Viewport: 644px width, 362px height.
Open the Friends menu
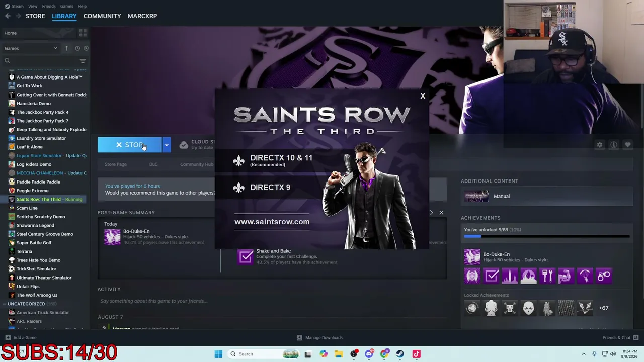(x=49, y=6)
